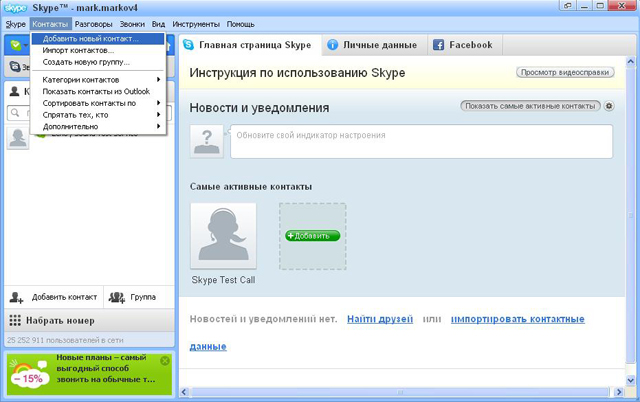640x402 pixels.
Task: Switch to Личные данные tab
Action: click(374, 45)
